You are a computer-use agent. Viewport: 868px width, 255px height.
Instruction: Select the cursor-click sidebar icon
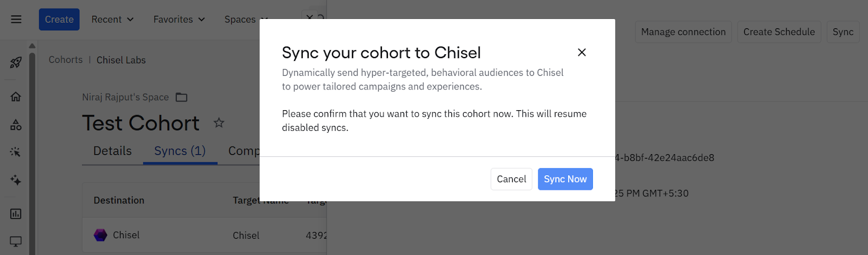16,152
